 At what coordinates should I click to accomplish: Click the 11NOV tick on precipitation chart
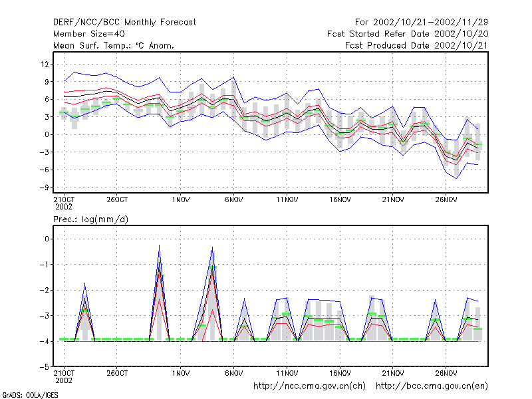click(287, 373)
